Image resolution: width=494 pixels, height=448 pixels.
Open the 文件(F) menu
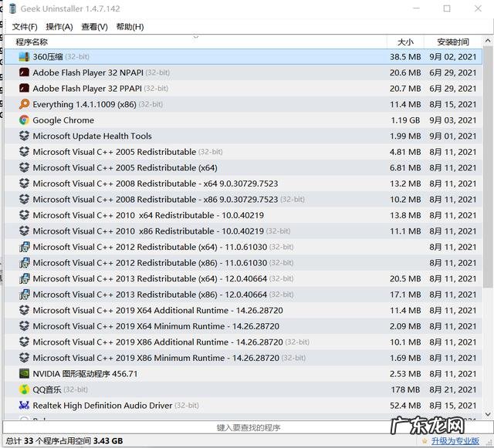pos(25,27)
